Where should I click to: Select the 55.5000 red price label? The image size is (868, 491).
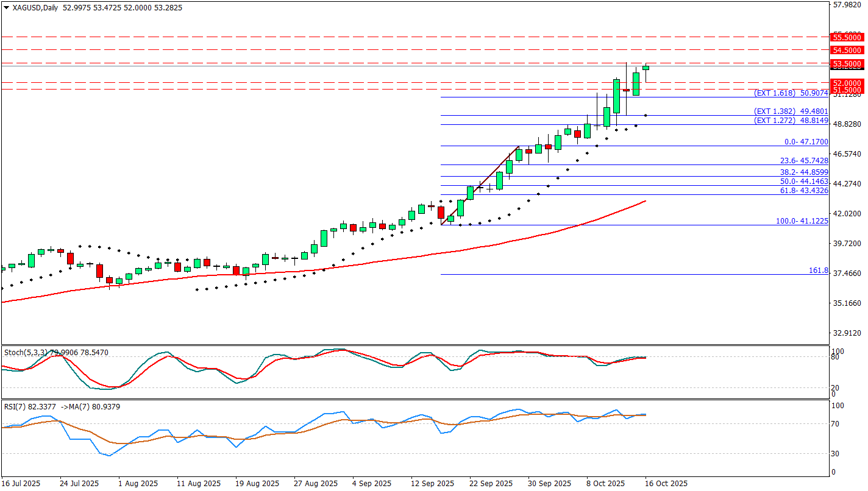(x=847, y=37)
